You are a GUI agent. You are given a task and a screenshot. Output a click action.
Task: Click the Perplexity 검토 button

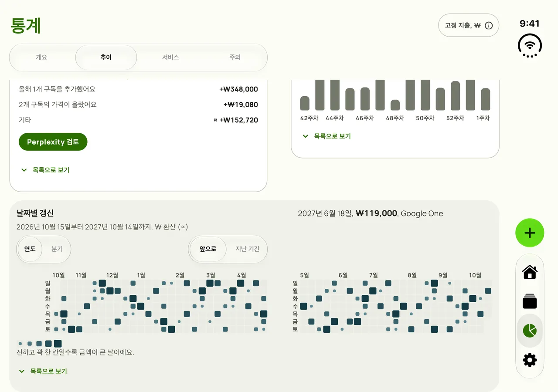tap(53, 142)
